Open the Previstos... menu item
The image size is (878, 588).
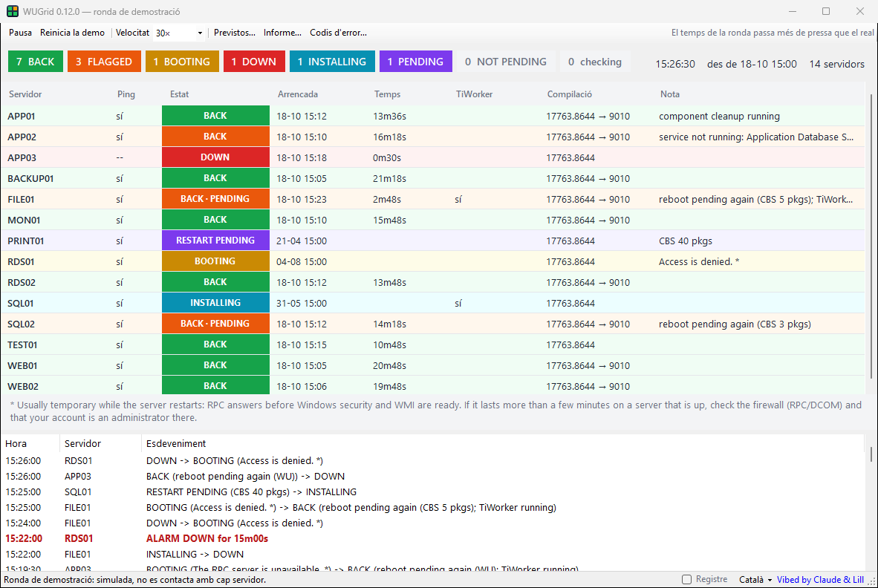coord(235,33)
